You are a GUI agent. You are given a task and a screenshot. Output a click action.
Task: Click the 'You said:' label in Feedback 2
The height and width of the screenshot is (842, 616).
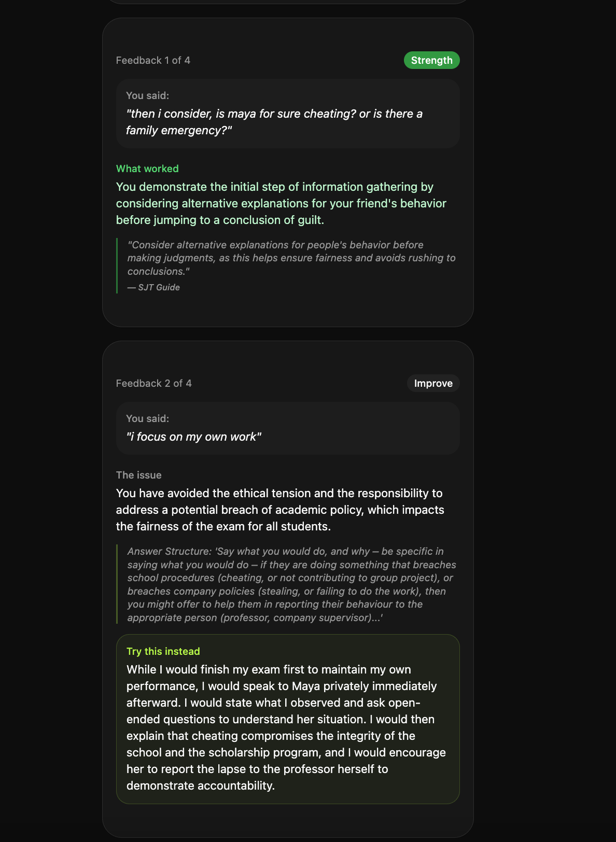(147, 418)
